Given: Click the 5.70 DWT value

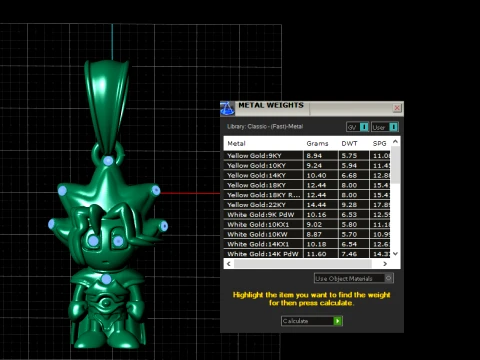Looking at the screenshot, I should tap(349, 234).
